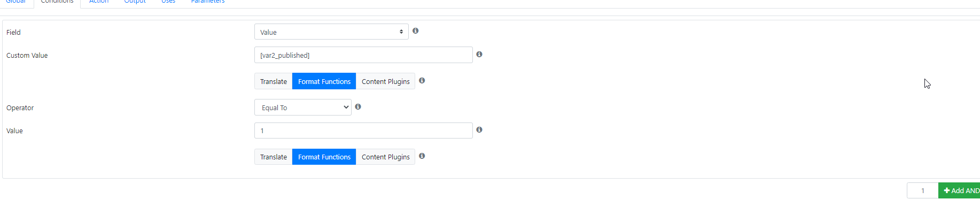Click the green Add AND button
Image resolution: width=980 pixels, height=207 pixels.
click(x=960, y=190)
